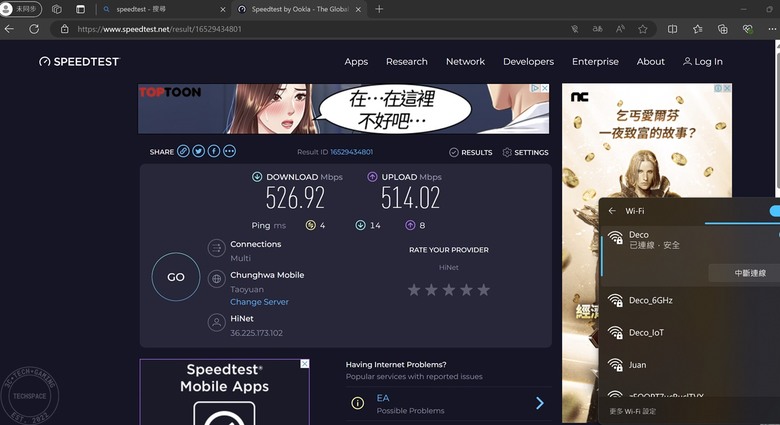This screenshot has width=780, height=425.
Task: Close the Speedtest Mobile Apps ad
Action: point(304,364)
